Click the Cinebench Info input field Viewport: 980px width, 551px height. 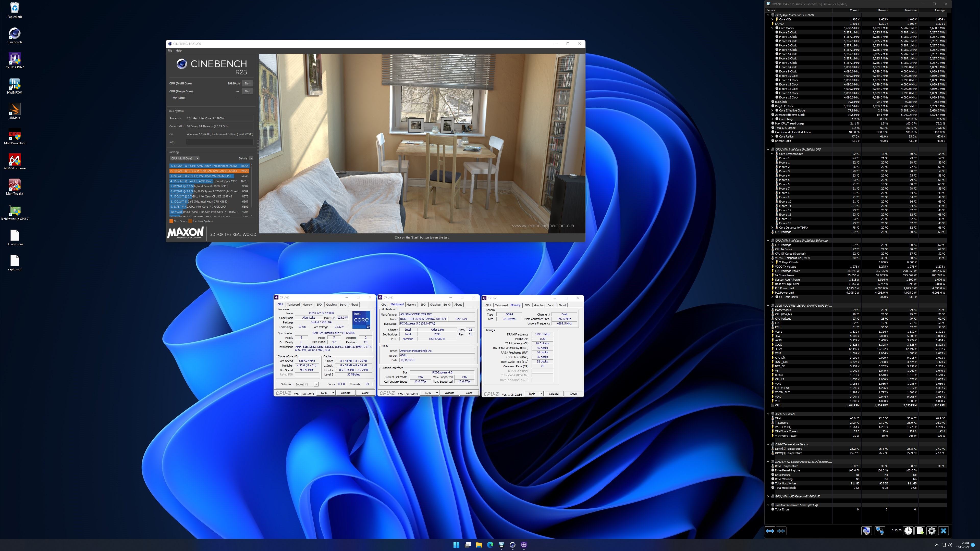(219, 142)
